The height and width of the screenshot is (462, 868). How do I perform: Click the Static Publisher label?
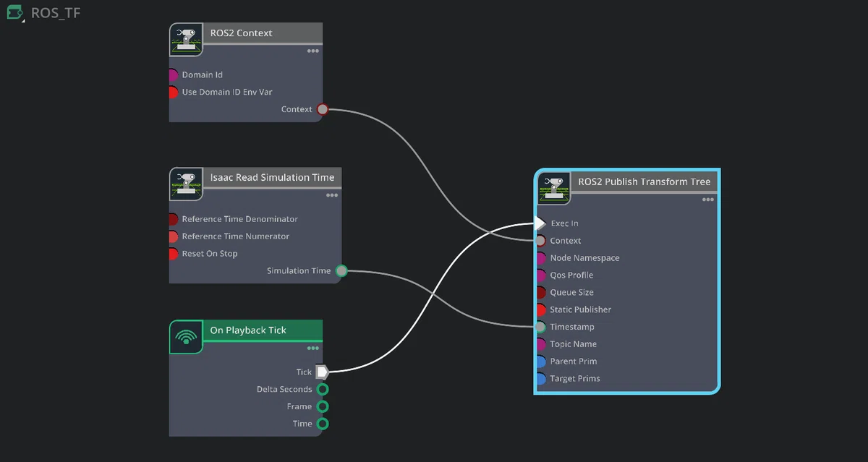click(581, 309)
